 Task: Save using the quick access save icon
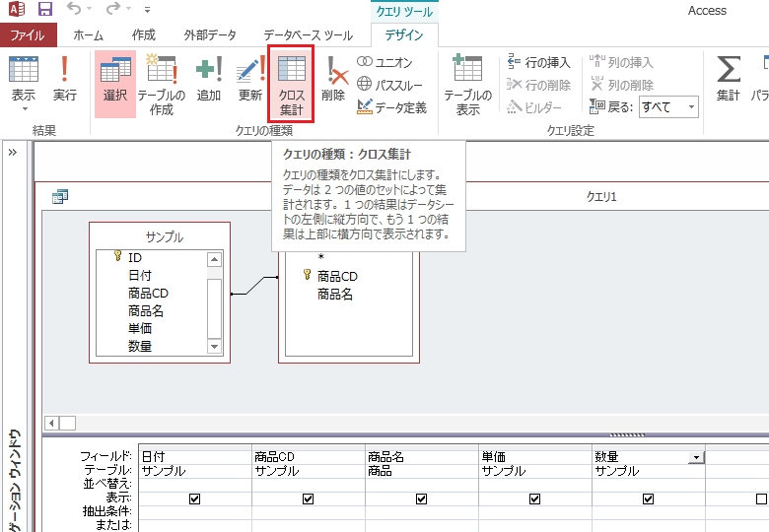(45, 11)
